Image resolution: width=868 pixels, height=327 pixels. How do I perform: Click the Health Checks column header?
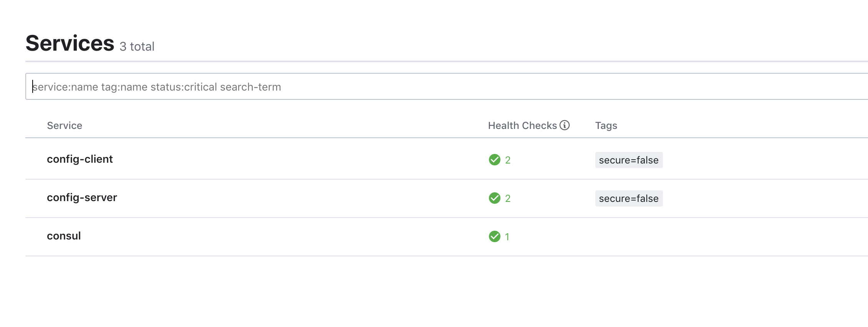point(522,126)
